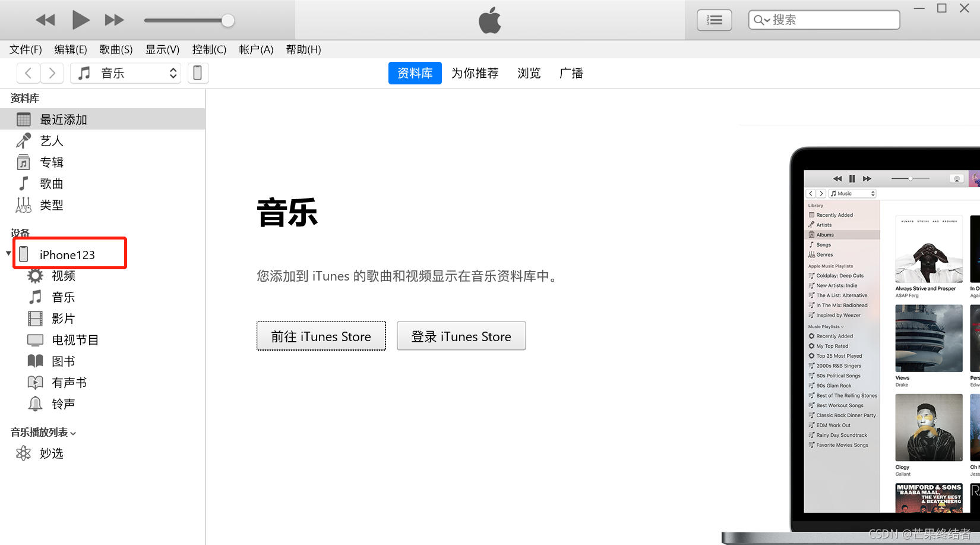Image resolution: width=980 pixels, height=545 pixels.
Task: Open the 音乐 media type dropdown
Action: (x=125, y=73)
